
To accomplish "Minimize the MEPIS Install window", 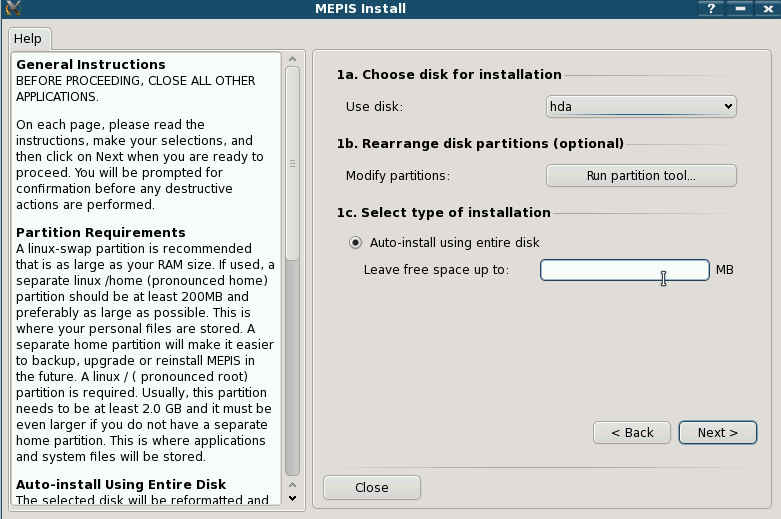I will pos(740,8).
